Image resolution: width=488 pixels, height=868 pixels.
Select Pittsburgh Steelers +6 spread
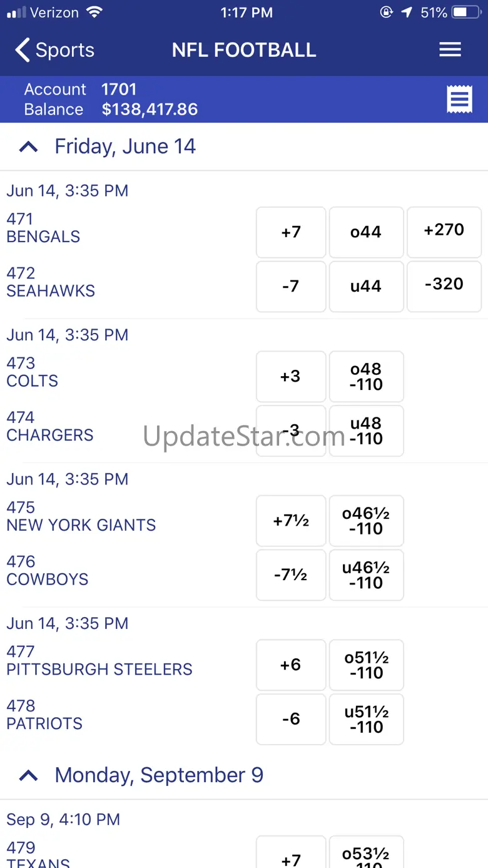[x=291, y=665]
